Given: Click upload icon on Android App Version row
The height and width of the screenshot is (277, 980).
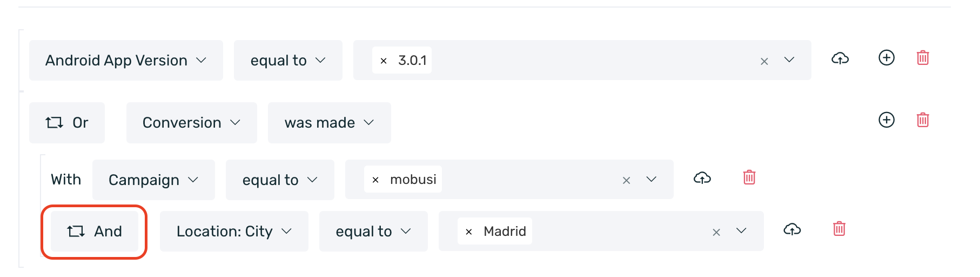Looking at the screenshot, I should coord(840,58).
